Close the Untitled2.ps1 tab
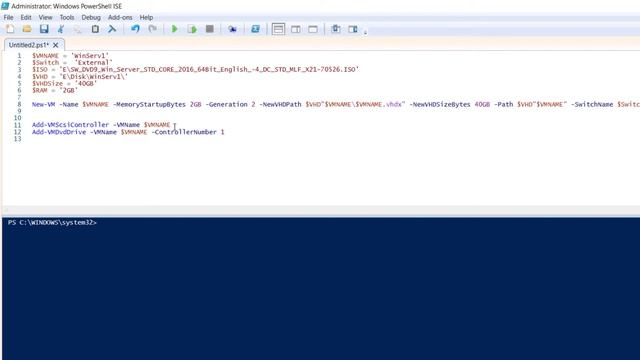This screenshot has height=360, width=640. pos(56,45)
